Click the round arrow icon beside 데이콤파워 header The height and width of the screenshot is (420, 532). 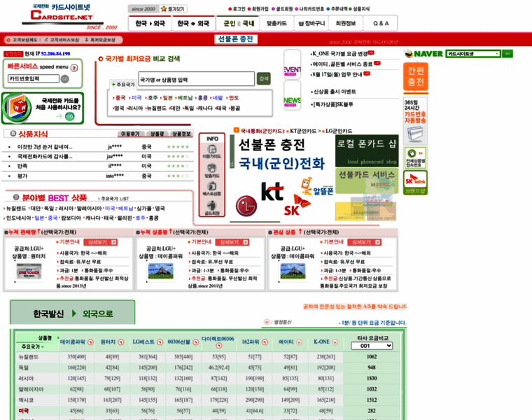coord(90,342)
